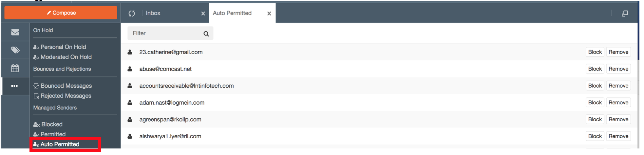This screenshot has height=155, width=644.
Task: Open the tags sidebar icon
Action: point(15,50)
